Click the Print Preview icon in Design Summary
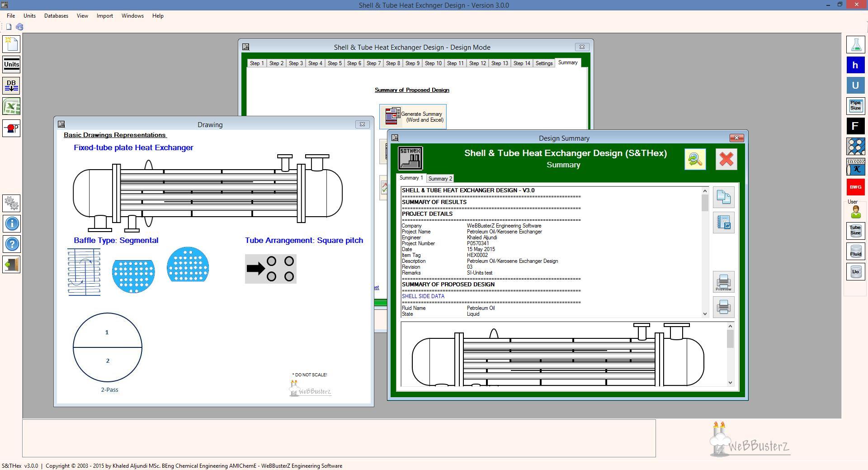Viewport: 868px width, 470px height. (723, 282)
